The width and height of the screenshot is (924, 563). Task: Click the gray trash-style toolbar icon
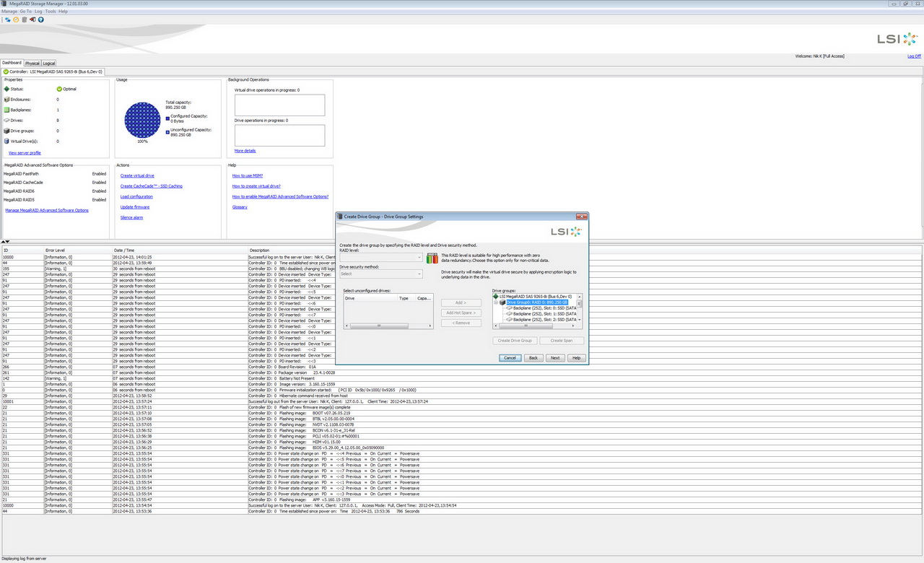pyautogui.click(x=24, y=19)
